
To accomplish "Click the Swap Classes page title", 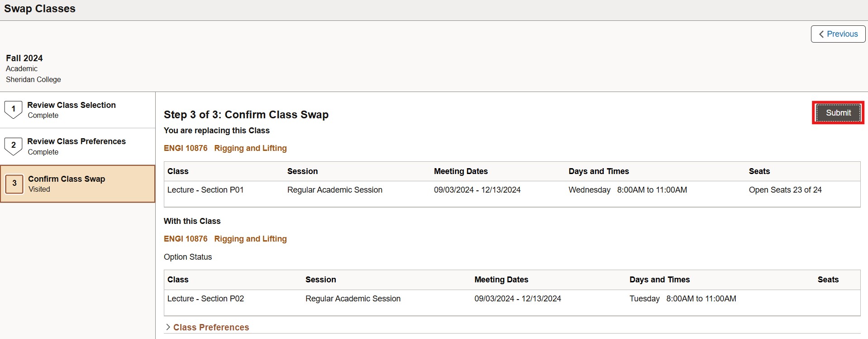I will pos(40,9).
